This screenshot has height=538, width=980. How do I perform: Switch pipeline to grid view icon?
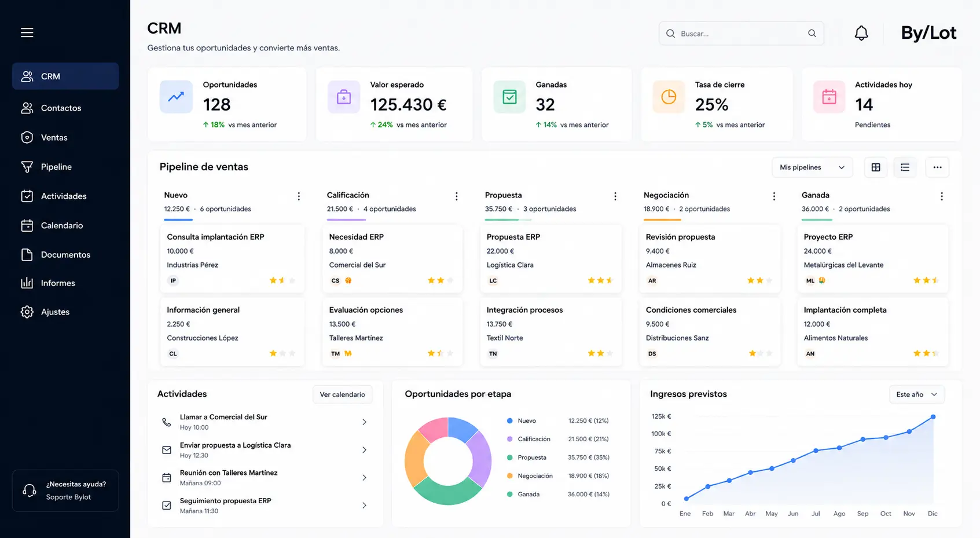(x=876, y=167)
